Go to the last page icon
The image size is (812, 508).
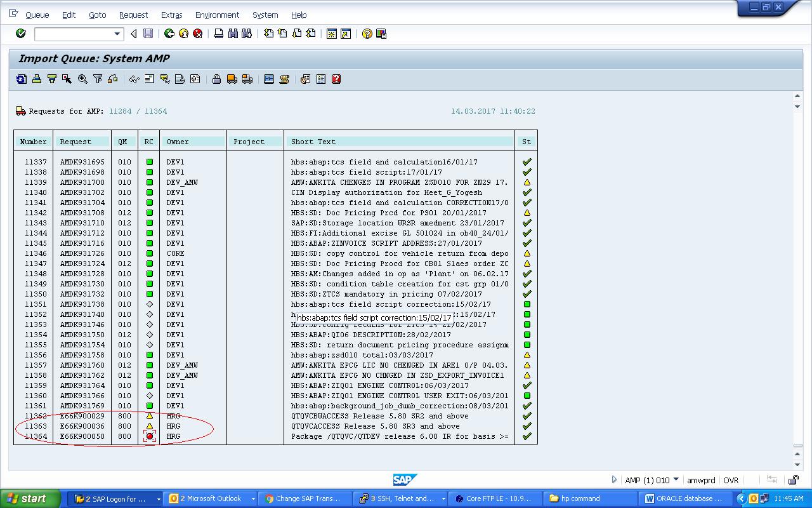pos(310,34)
